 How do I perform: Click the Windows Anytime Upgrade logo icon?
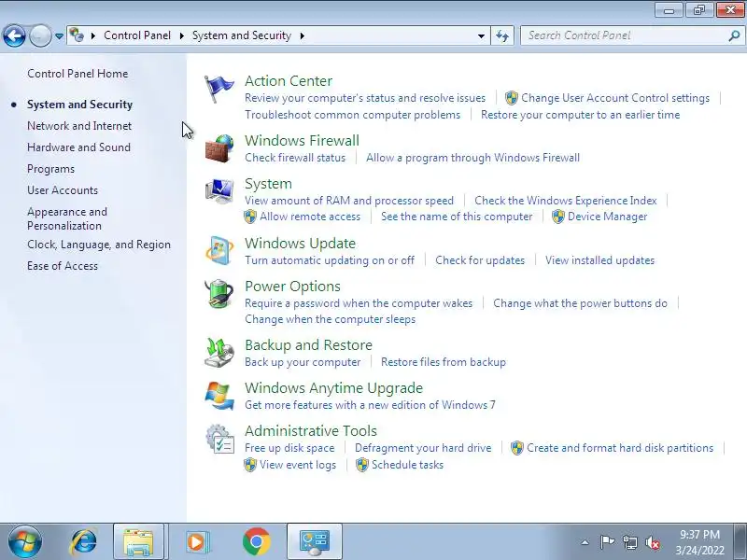click(x=219, y=396)
